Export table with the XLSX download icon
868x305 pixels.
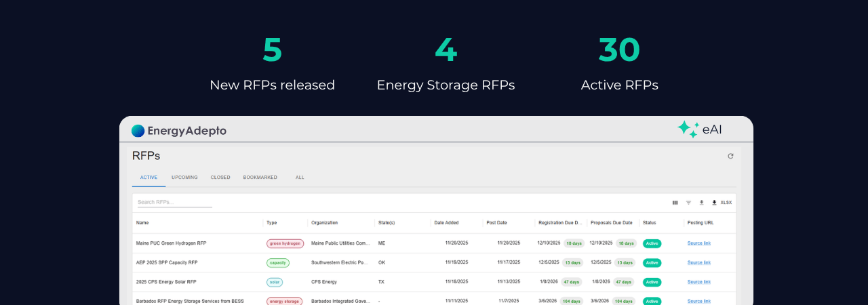click(722, 203)
